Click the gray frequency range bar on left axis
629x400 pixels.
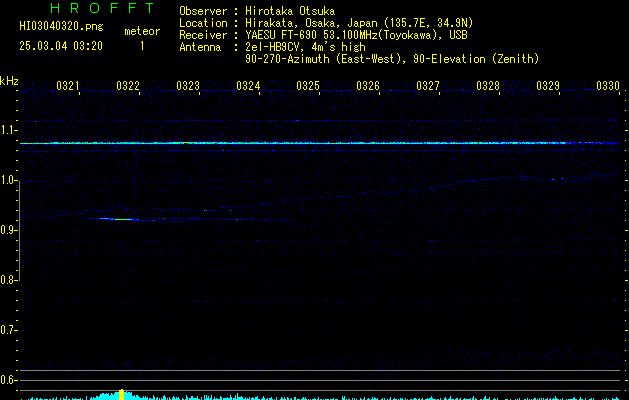[19, 231]
